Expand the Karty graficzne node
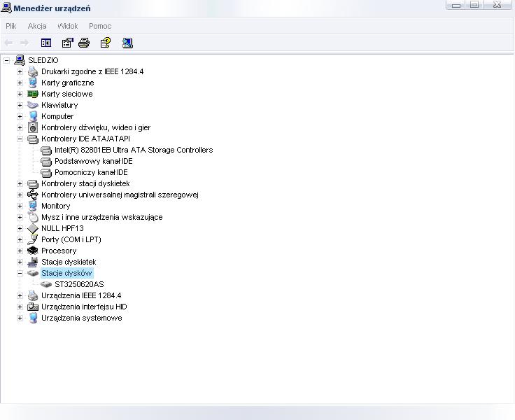Image resolution: width=515 pixels, height=420 pixels. [x=20, y=83]
